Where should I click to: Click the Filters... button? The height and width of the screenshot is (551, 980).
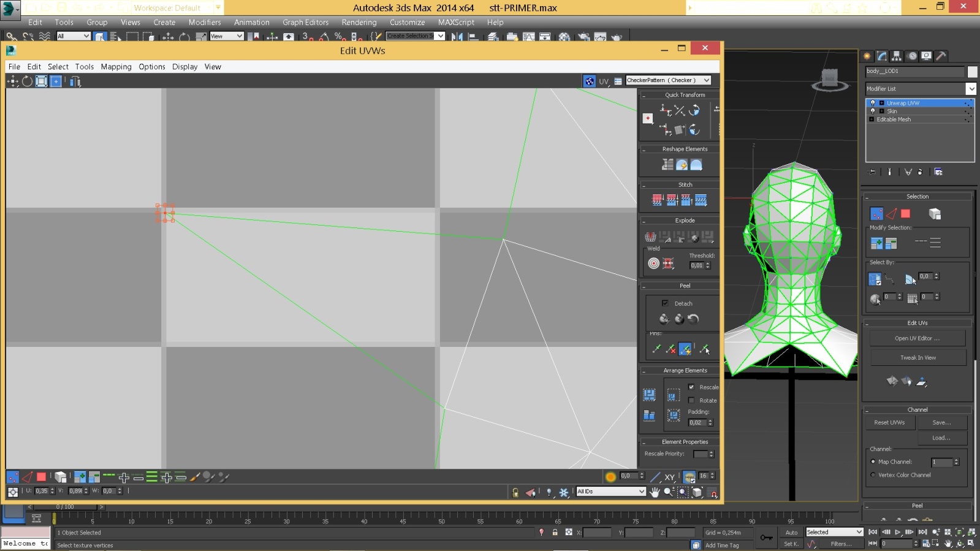841,544
